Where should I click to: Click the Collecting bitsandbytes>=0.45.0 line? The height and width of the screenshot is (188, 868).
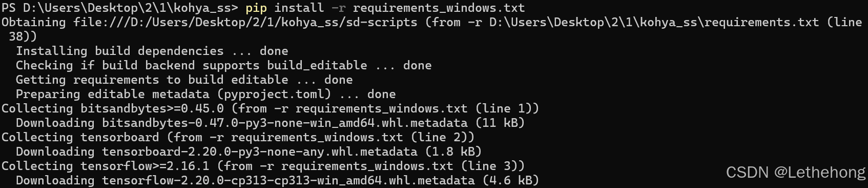270,109
